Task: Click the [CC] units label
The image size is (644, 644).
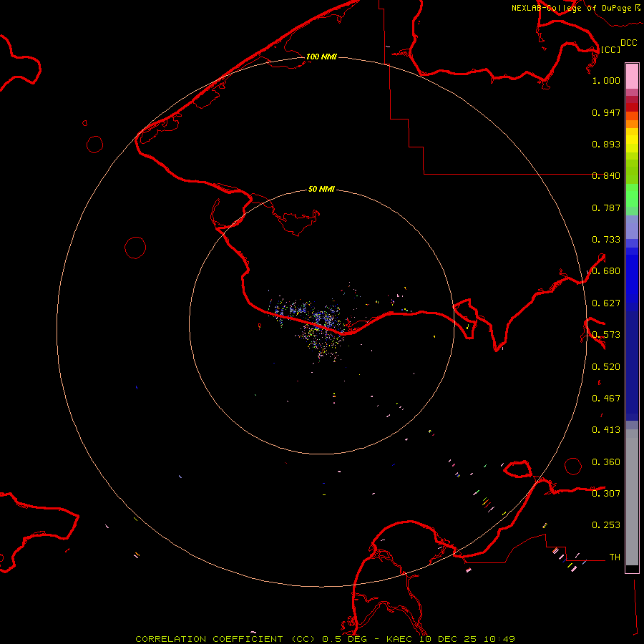Action: click(x=610, y=49)
